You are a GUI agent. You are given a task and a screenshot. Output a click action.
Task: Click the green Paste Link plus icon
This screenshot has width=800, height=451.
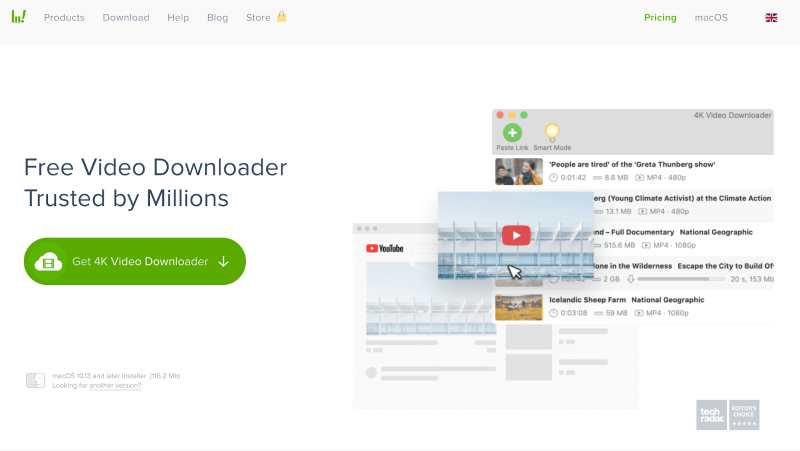[x=512, y=133]
